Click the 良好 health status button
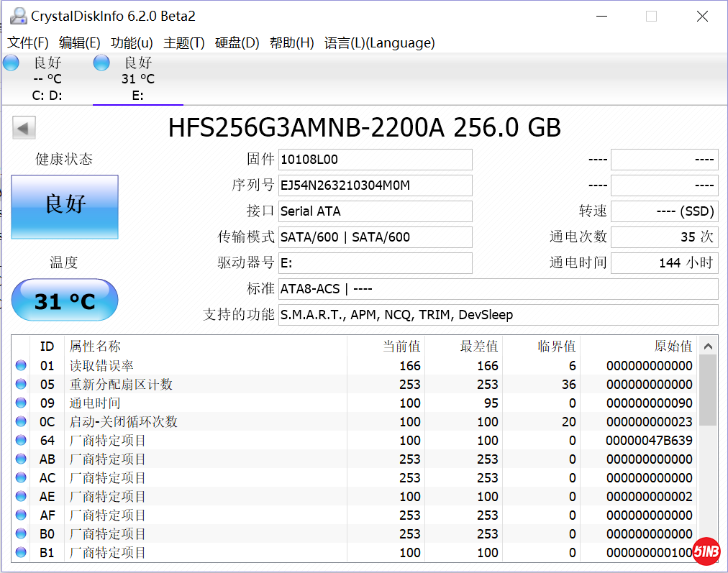Image resolution: width=728 pixels, height=573 pixels. pyautogui.click(x=64, y=208)
